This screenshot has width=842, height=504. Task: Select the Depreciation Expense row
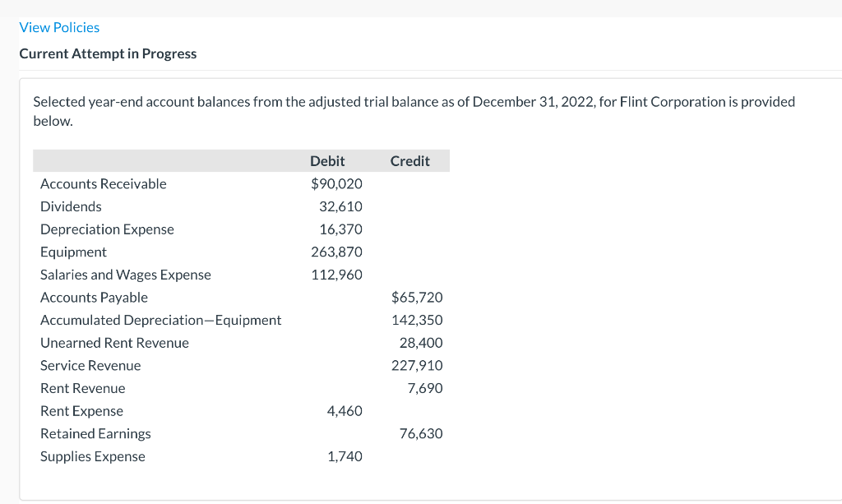[107, 229]
